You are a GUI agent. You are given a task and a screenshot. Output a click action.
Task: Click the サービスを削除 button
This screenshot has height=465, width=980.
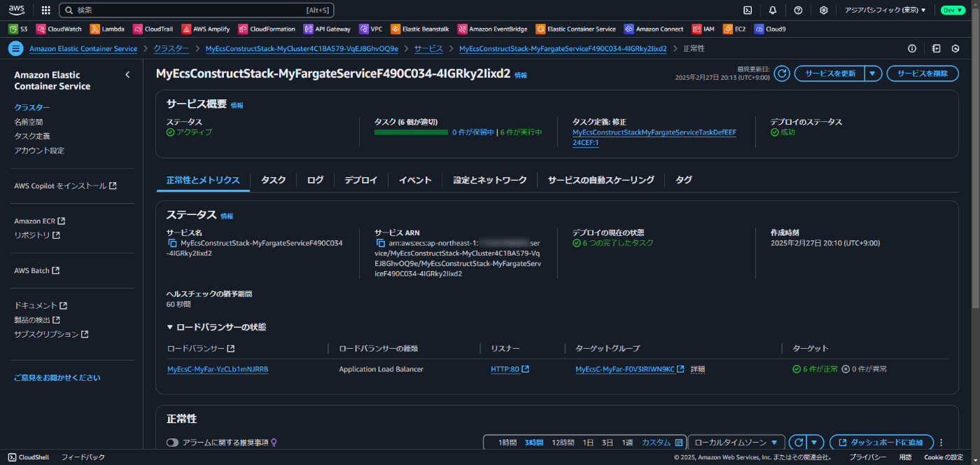[x=923, y=74]
